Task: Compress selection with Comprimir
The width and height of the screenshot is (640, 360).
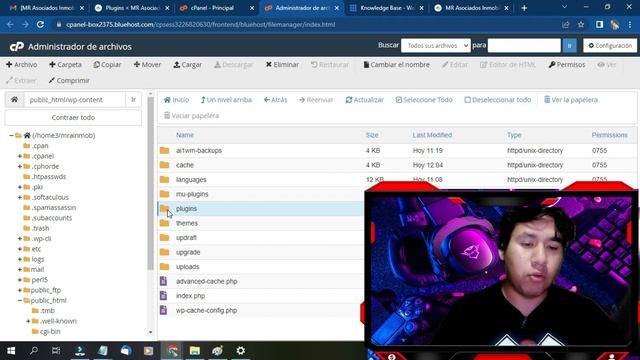Action: click(x=69, y=80)
